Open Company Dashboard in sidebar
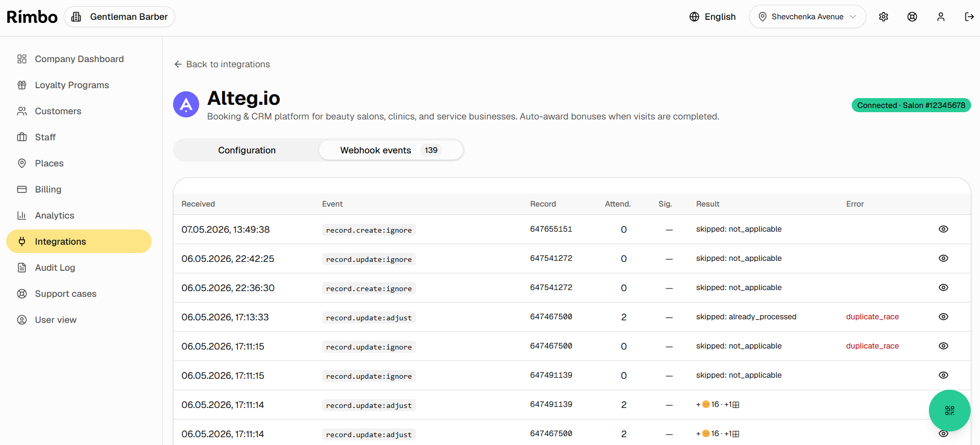This screenshot has width=980, height=445. tap(79, 59)
